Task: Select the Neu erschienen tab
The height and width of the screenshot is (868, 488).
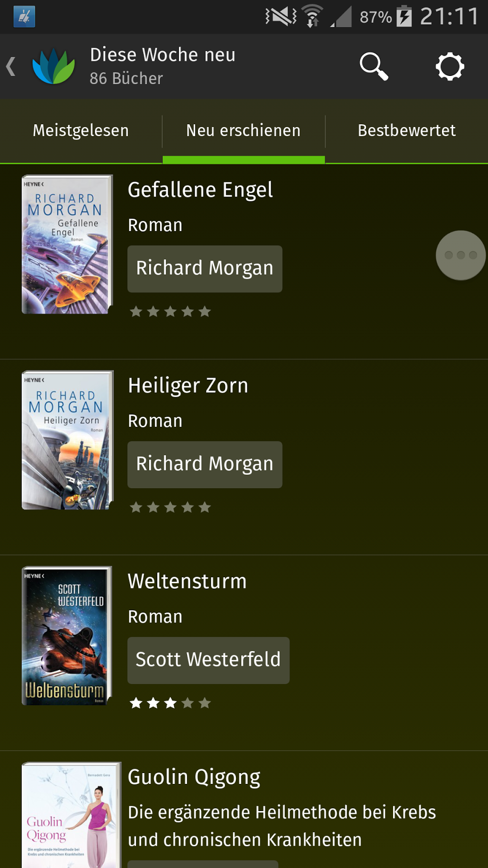Action: click(243, 131)
